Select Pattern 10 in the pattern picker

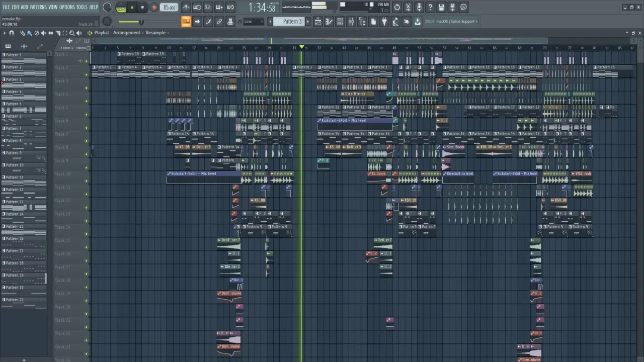24,168
